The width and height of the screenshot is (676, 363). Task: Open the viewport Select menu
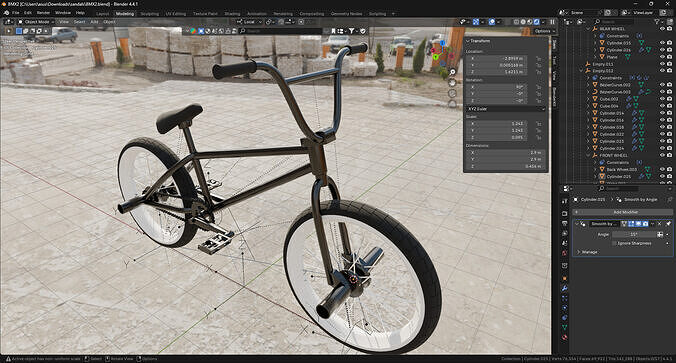pos(79,22)
